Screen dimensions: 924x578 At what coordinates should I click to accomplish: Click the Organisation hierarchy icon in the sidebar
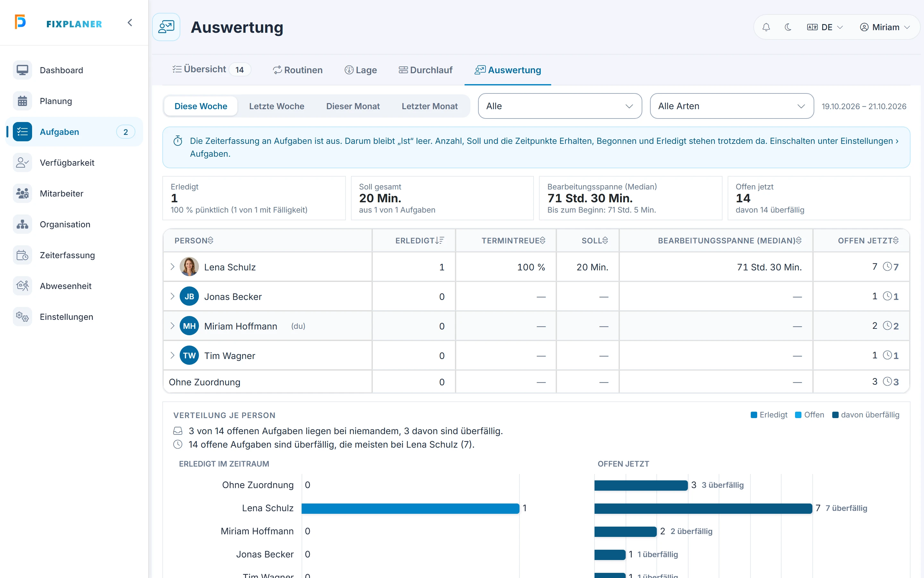pyautogui.click(x=22, y=224)
